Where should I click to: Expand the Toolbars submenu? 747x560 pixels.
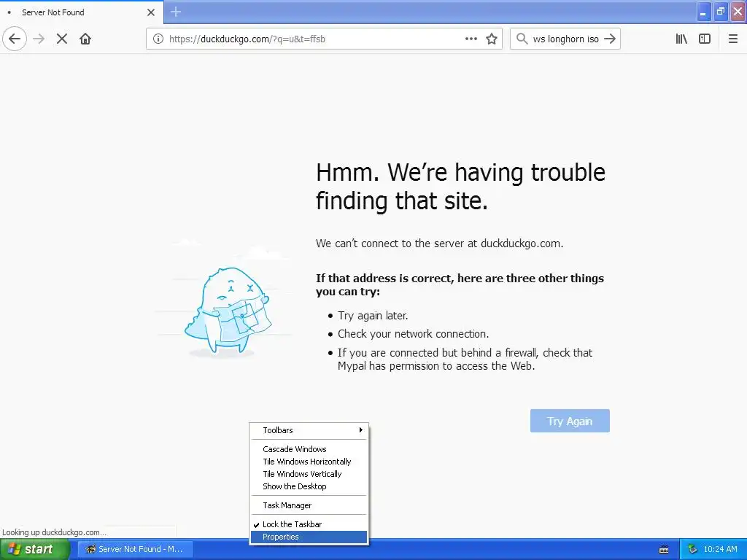pyautogui.click(x=309, y=430)
